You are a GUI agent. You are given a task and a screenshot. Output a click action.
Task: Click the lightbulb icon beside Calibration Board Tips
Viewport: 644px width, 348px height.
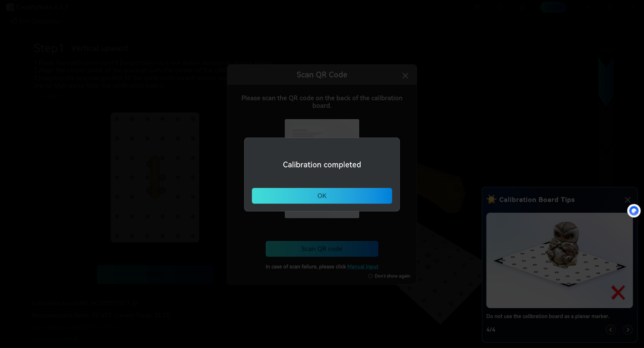[491, 199]
